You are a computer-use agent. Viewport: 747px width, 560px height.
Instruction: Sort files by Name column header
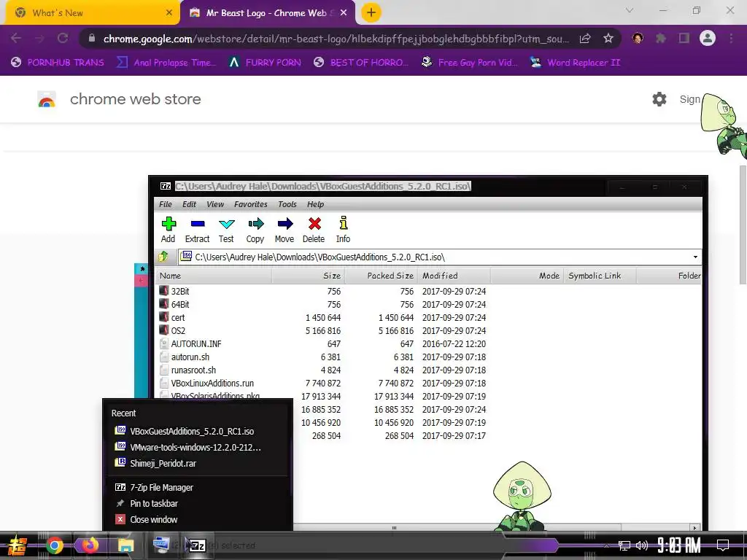(214, 276)
